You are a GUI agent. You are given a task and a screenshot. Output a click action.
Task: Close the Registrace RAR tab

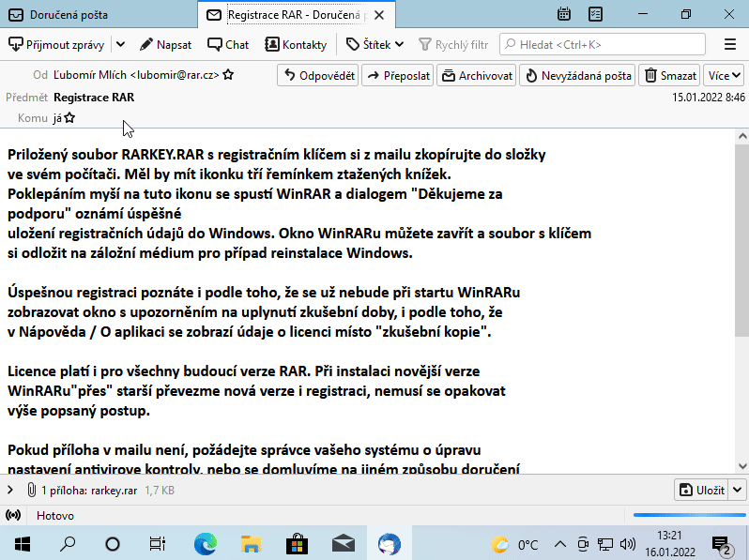click(x=379, y=15)
